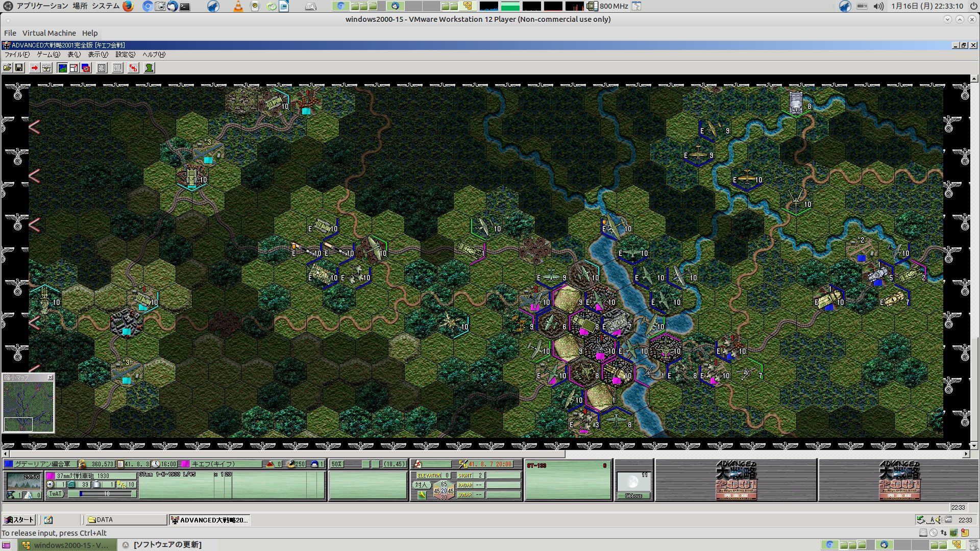Open the ヘルプ(H) menu
This screenshot has height=551, width=980.
point(154,55)
